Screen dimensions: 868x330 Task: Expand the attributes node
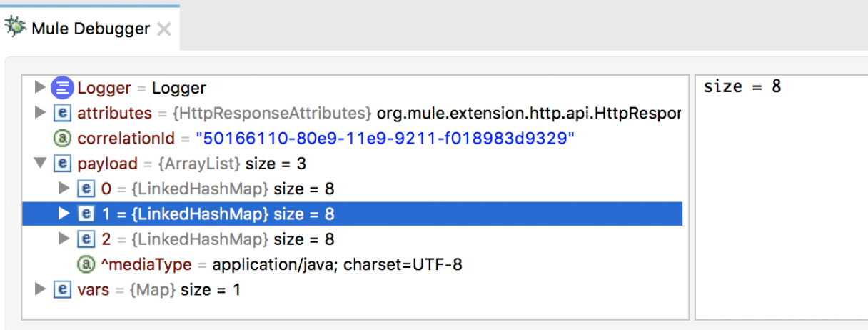pos(40,113)
